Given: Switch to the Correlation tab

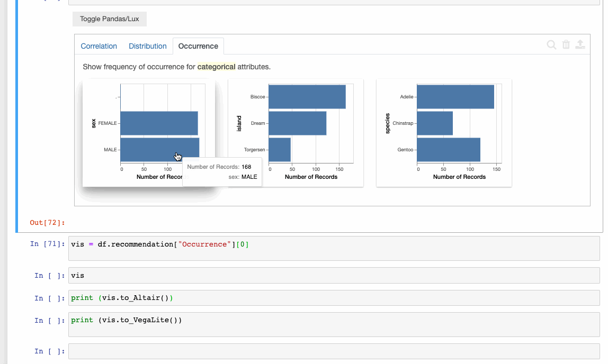Looking at the screenshot, I should [99, 46].
